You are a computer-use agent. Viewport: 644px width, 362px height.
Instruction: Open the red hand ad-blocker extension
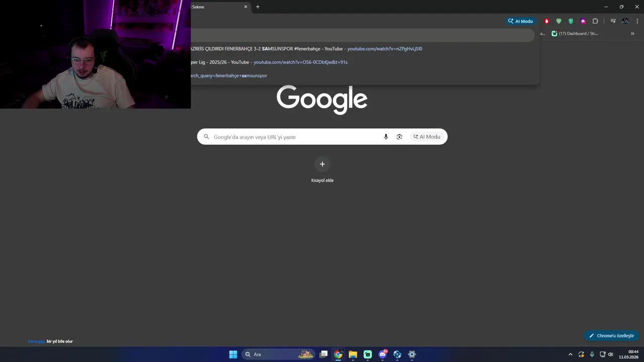click(x=547, y=21)
